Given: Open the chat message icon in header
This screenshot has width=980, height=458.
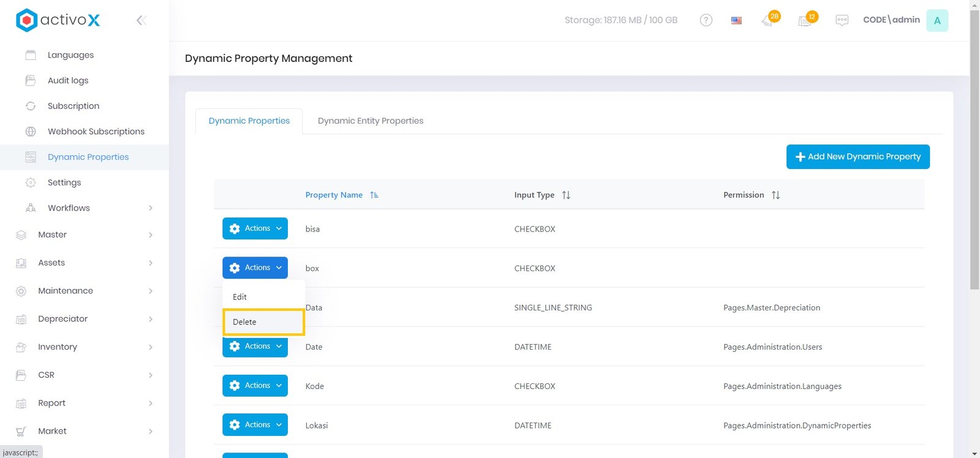Looking at the screenshot, I should [x=842, y=20].
